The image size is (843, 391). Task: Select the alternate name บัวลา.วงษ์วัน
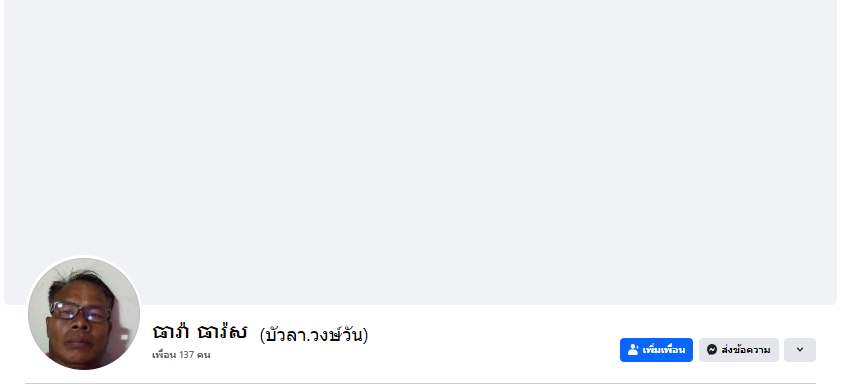click(314, 335)
